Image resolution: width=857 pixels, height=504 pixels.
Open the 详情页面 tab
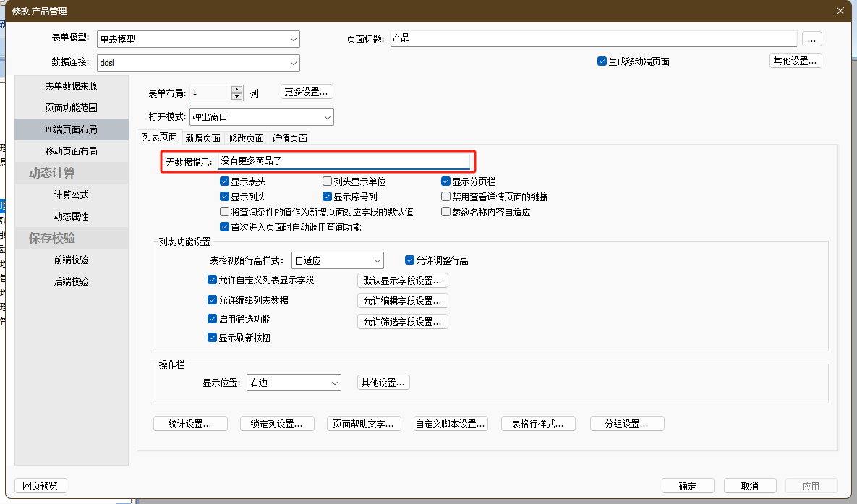click(x=289, y=138)
